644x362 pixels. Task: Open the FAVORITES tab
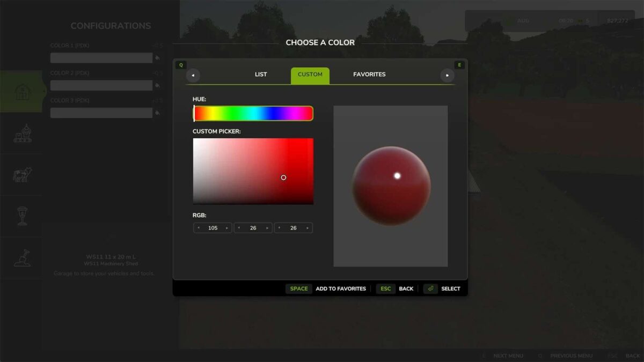[369, 75]
